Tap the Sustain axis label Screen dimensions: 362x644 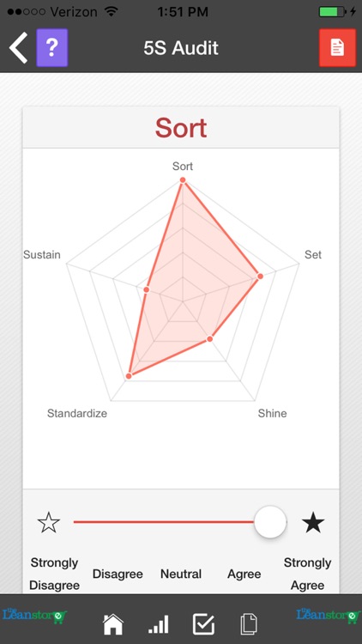[x=42, y=255]
